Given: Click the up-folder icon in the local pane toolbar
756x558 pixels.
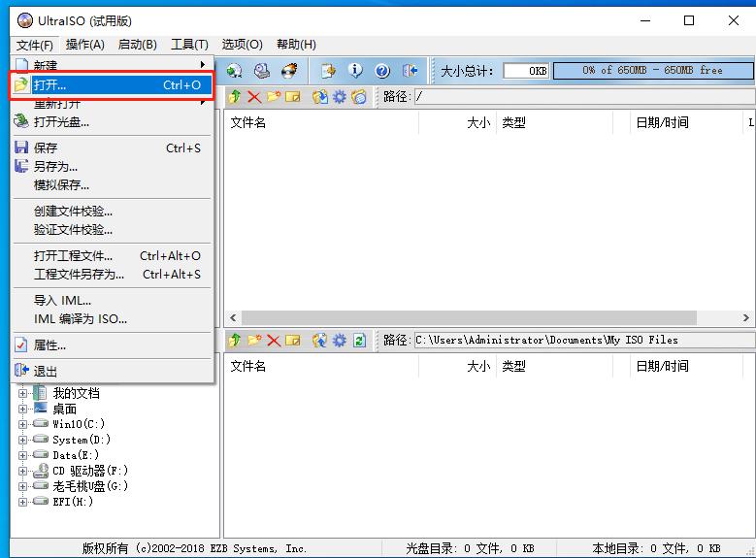Looking at the screenshot, I should 235,341.
